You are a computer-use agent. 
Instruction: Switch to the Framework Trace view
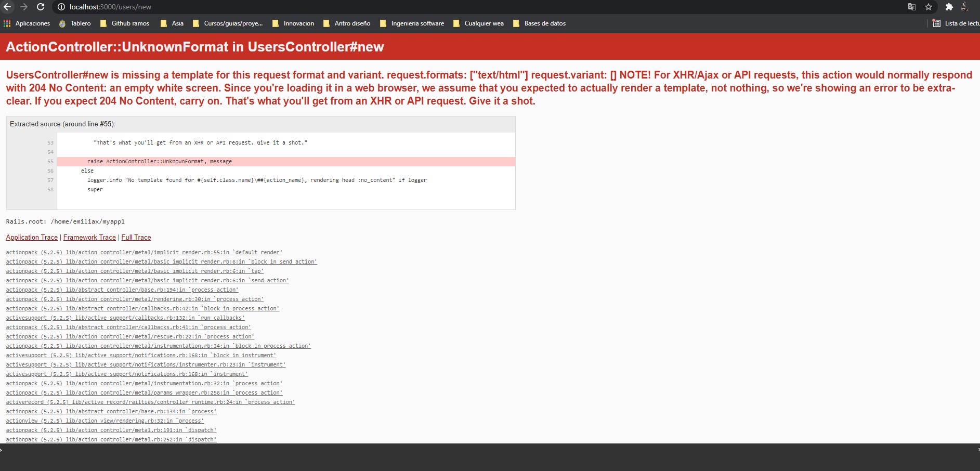pos(89,238)
